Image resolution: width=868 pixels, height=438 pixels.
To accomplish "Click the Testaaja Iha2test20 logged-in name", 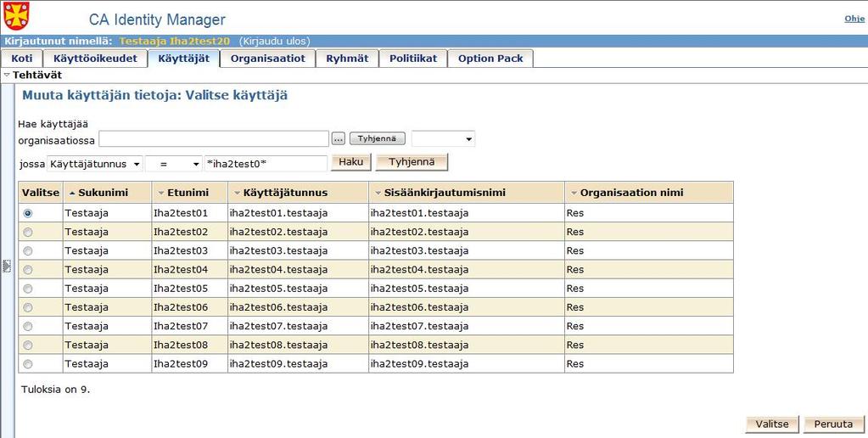I will click(x=175, y=42).
